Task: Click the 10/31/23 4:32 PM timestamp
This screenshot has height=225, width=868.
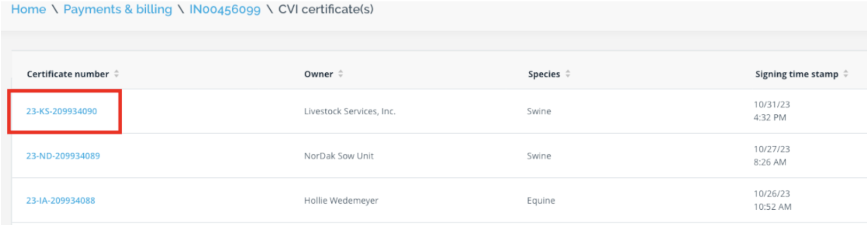Action: [x=772, y=111]
